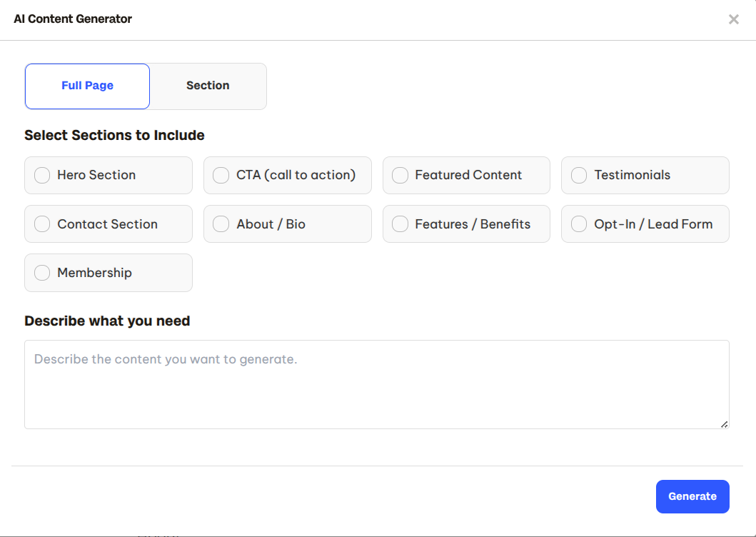
Task: Click the 'Opt-In / Lead Form' label text
Action: pos(653,224)
